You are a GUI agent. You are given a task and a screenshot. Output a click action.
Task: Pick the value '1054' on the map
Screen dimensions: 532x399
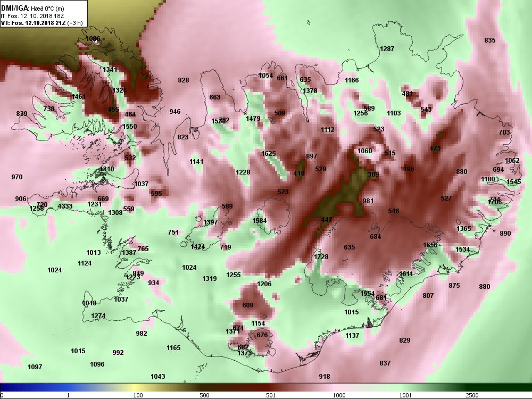pos(265,76)
